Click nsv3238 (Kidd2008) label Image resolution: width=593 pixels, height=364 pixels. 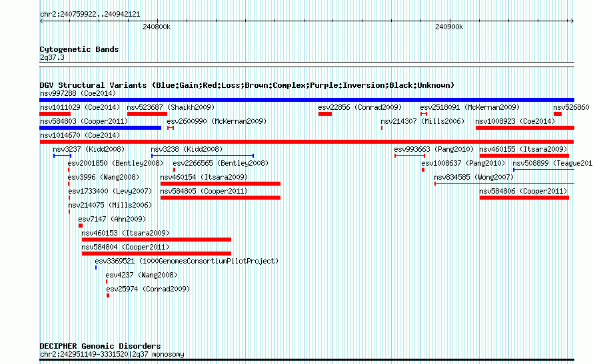click(x=187, y=150)
